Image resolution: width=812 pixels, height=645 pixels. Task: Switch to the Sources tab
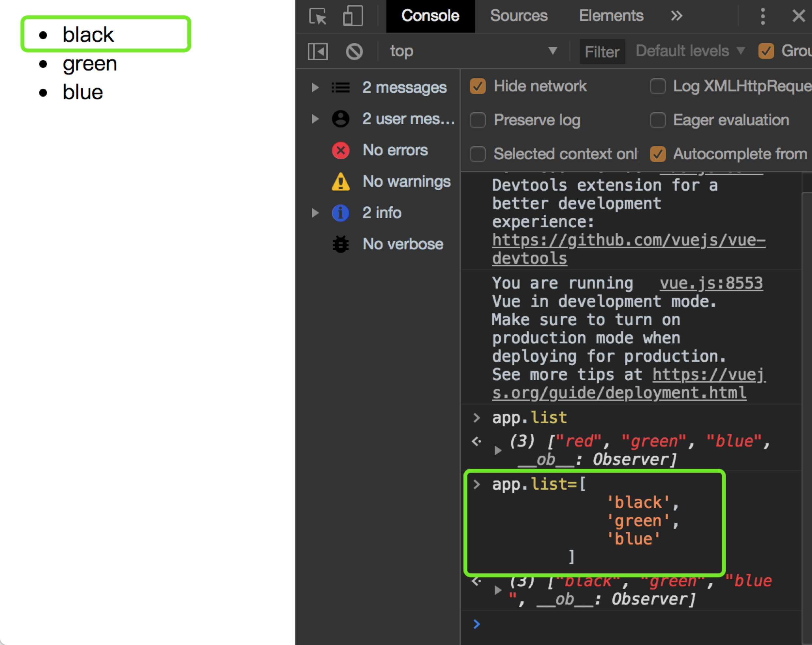[x=518, y=16]
